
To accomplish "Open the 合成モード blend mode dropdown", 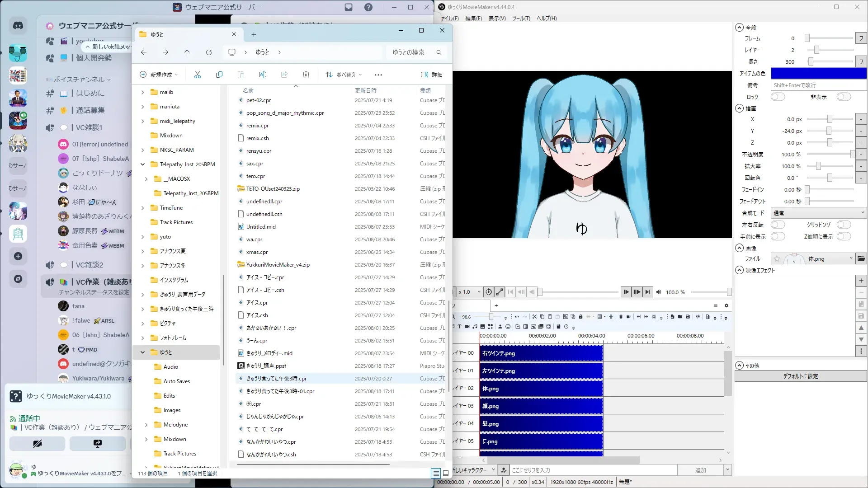I will click(x=818, y=213).
